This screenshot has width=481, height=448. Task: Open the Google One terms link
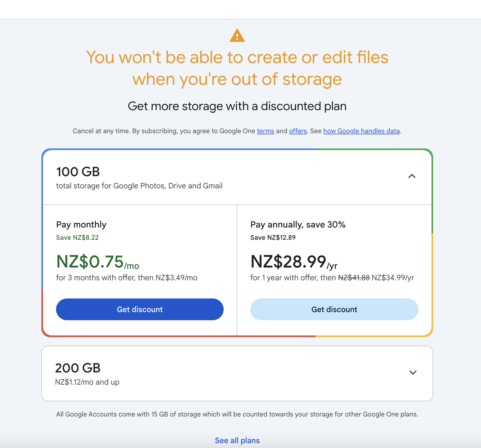pos(265,131)
